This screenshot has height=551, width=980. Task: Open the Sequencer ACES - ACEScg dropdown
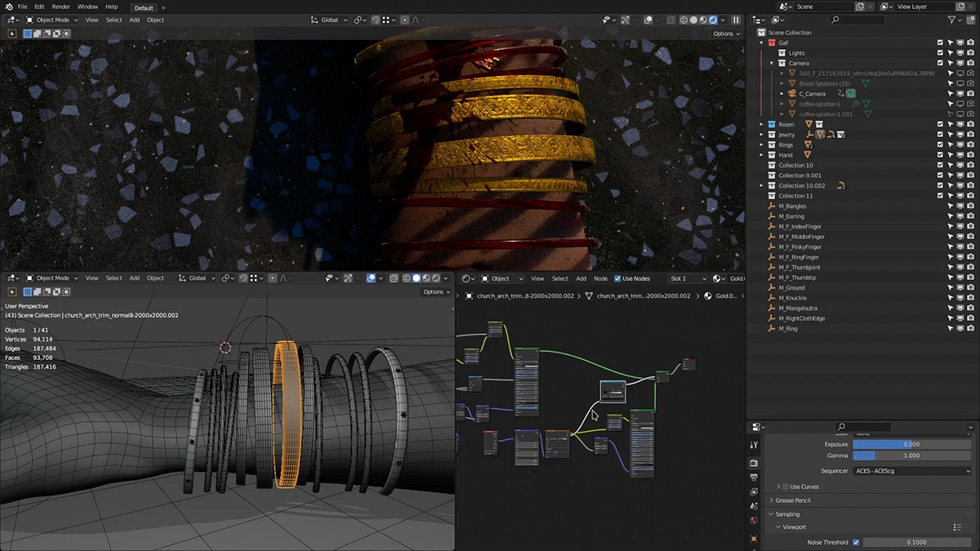(x=912, y=471)
